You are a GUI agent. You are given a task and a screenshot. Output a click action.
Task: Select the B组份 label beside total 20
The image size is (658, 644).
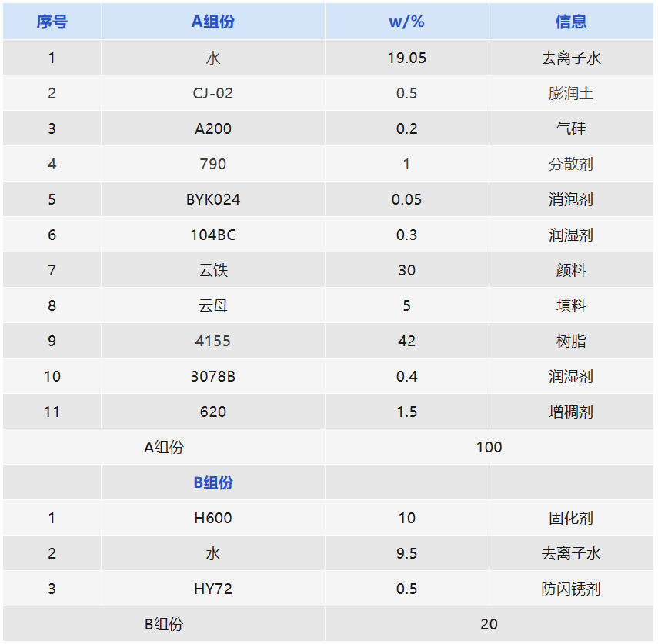click(164, 624)
